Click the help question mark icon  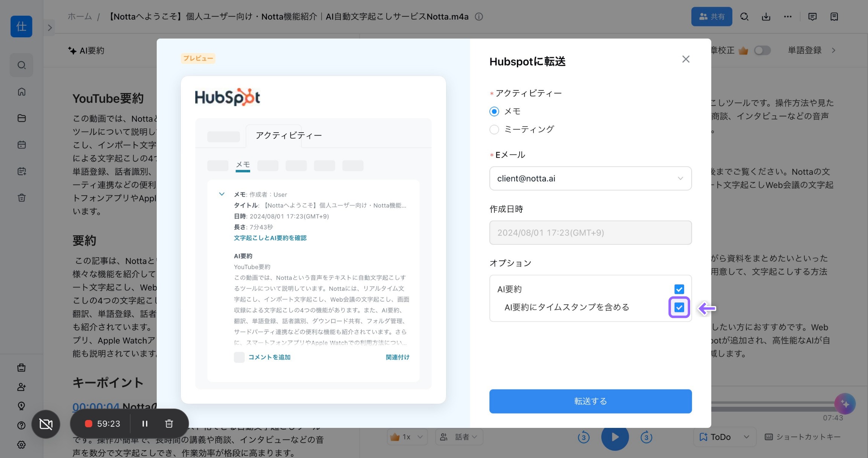(21, 425)
